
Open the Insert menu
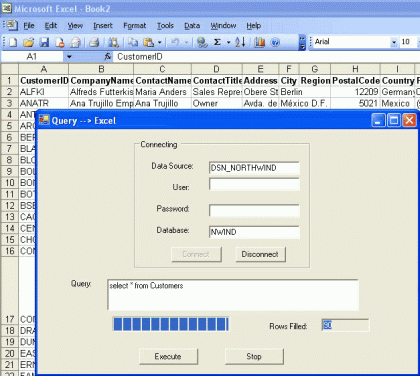tap(103, 26)
